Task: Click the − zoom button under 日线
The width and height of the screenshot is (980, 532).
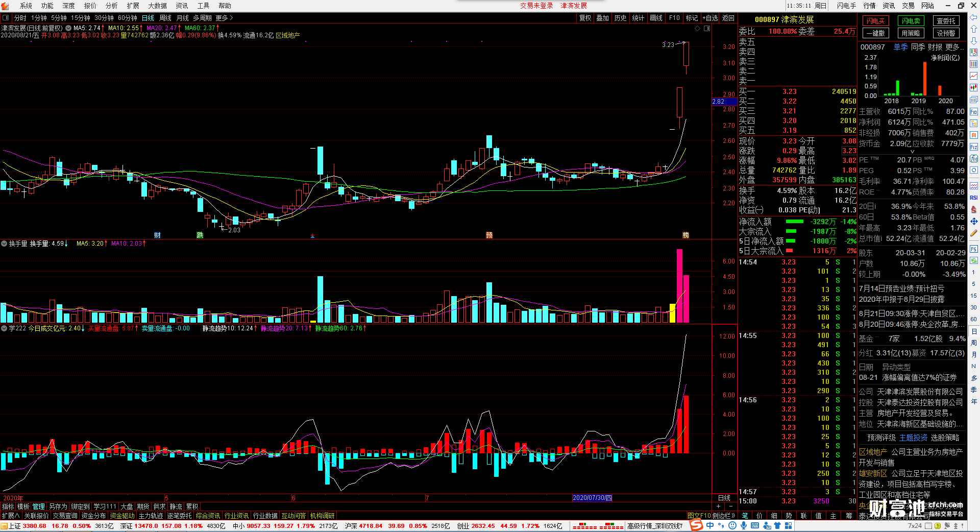Action: click(x=730, y=506)
